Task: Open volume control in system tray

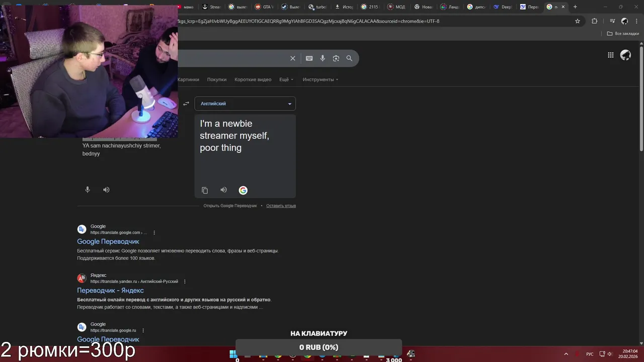Action: (x=610, y=354)
